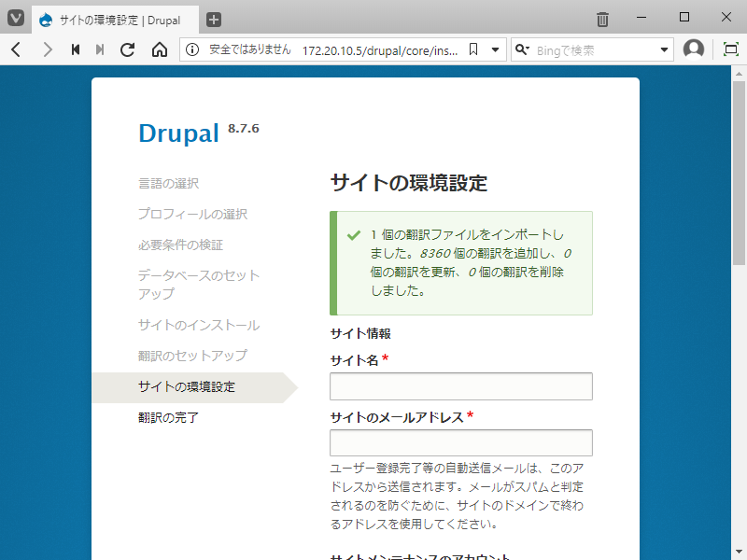Select the サイトの環境設定 | Drupal tab
Viewport: 747px width, 560px height.
(115, 20)
